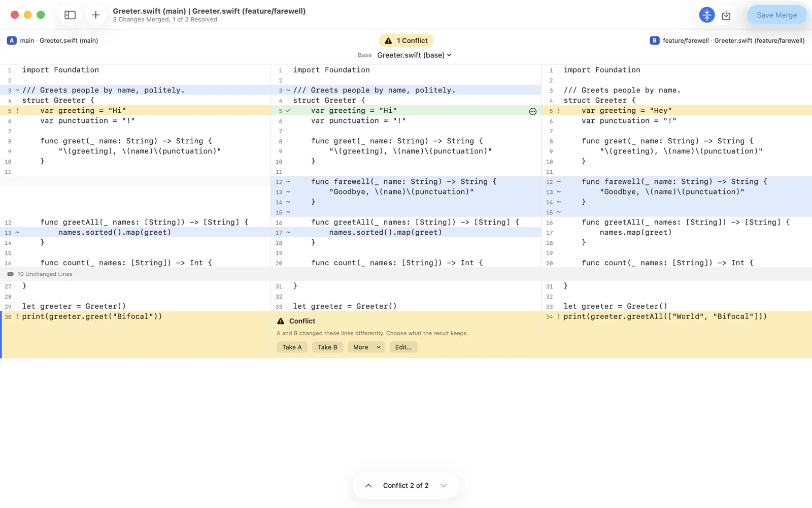Image resolution: width=812 pixels, height=508 pixels.
Task: Click Take B to resolve conflict
Action: [x=327, y=347]
